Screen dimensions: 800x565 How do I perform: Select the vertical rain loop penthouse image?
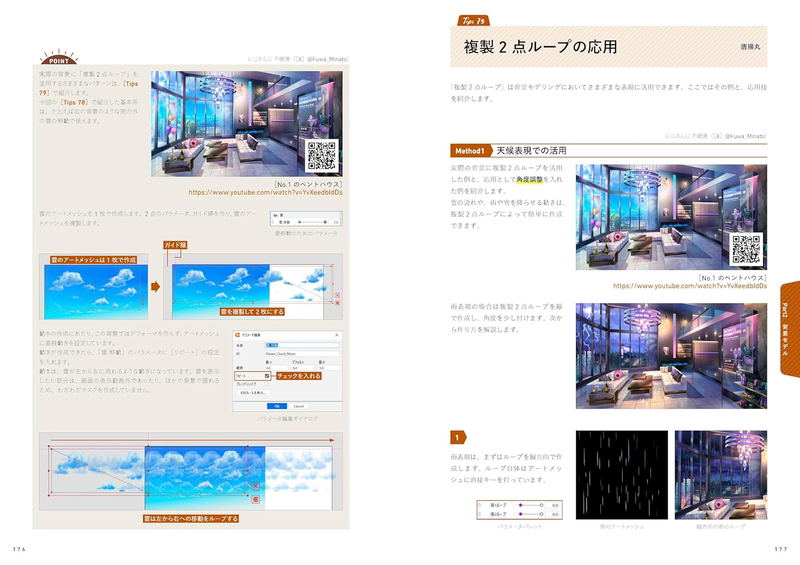point(721,475)
